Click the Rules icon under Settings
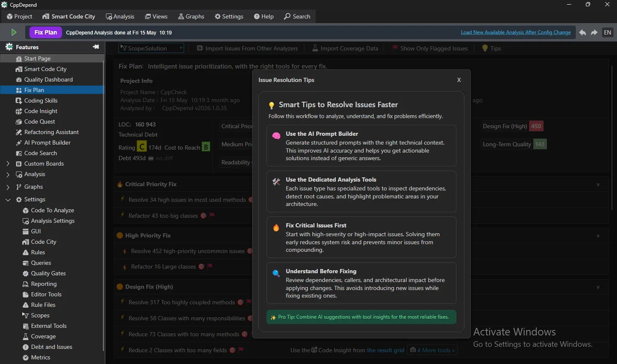The height and width of the screenshot is (364, 617). pyautogui.click(x=26, y=252)
